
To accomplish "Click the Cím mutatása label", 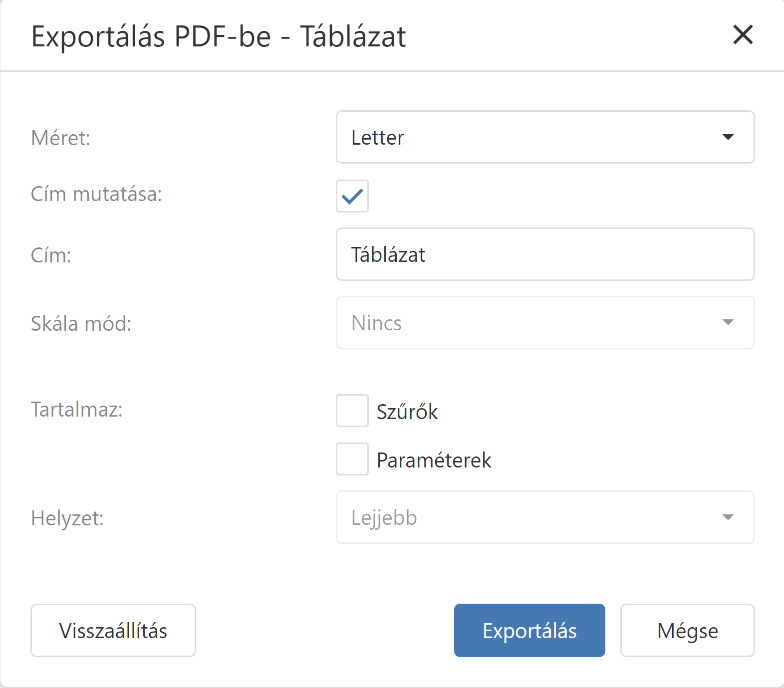I will click(96, 194).
